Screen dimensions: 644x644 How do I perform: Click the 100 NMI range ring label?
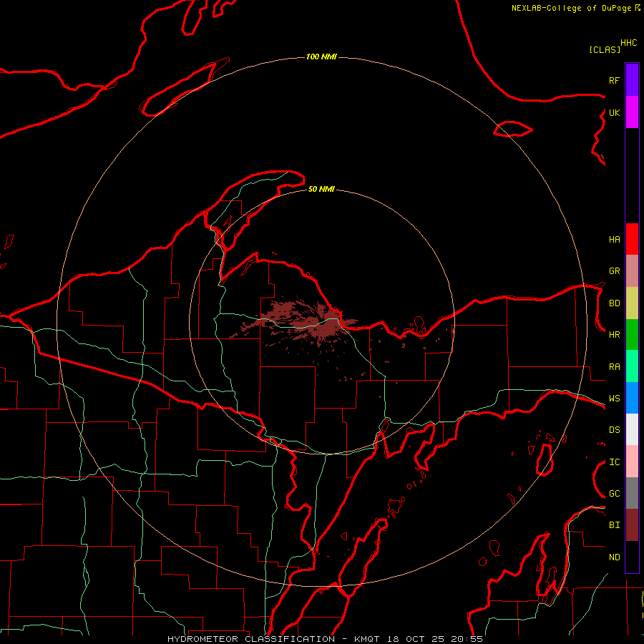point(321,57)
